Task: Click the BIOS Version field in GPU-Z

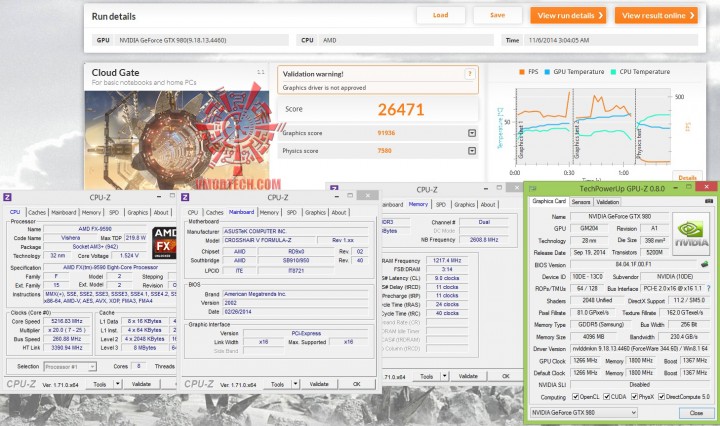Action: [634, 264]
